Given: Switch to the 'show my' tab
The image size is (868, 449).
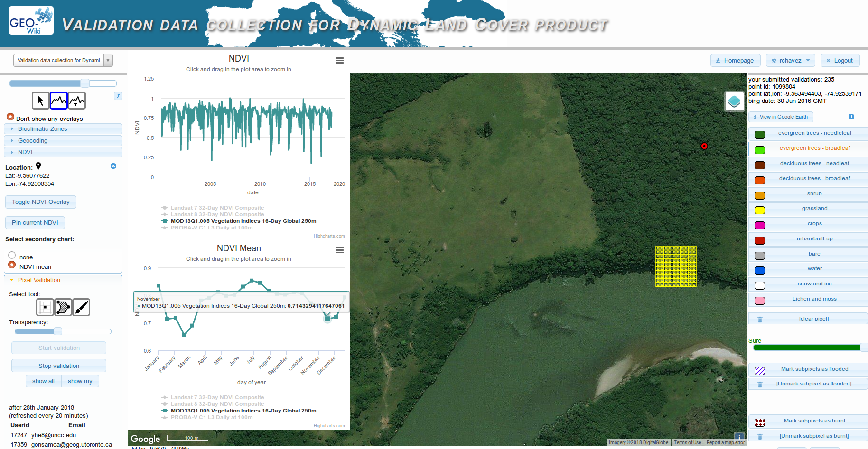Looking at the screenshot, I should click(x=80, y=381).
